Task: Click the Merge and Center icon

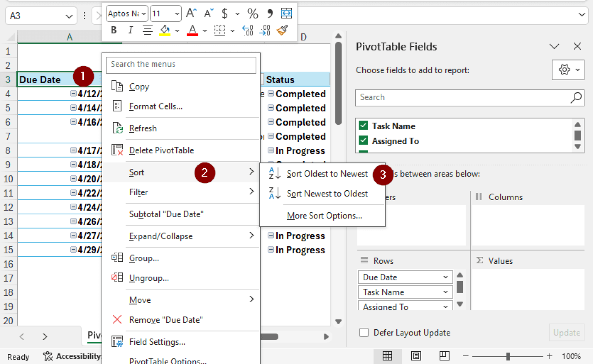Action: pyautogui.click(x=286, y=13)
